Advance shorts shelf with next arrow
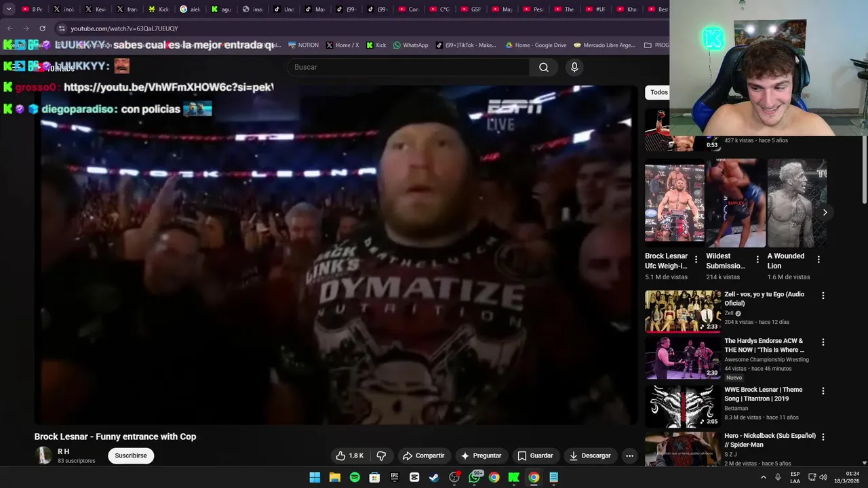Viewport: 868px width, 488px height. point(825,212)
